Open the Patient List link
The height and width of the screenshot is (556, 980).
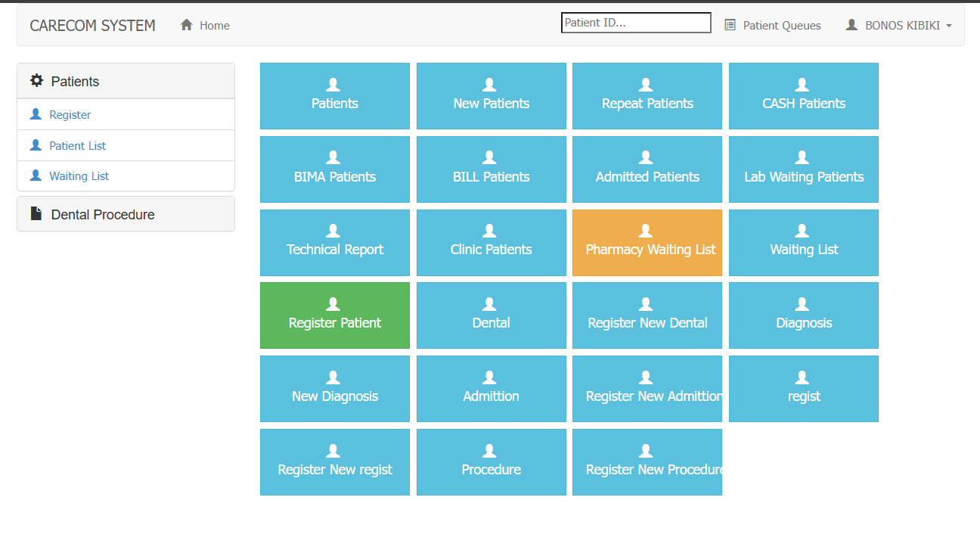pos(78,144)
